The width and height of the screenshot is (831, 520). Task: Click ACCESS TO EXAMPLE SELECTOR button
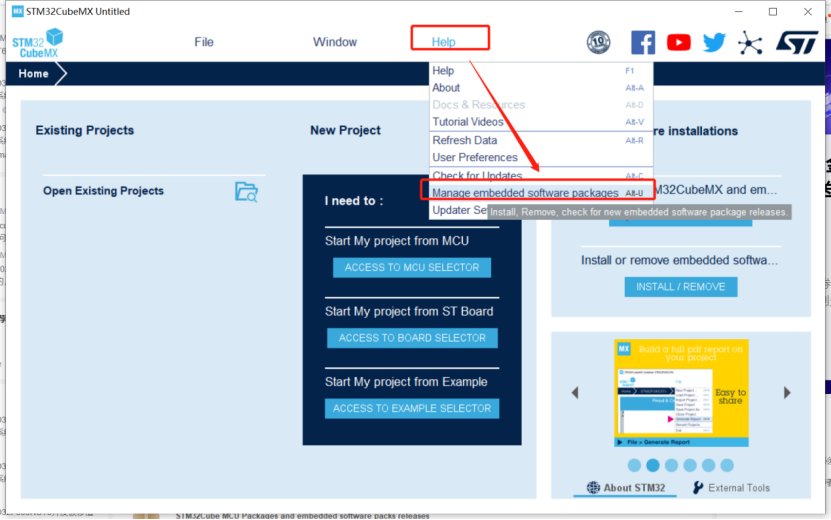click(x=412, y=408)
